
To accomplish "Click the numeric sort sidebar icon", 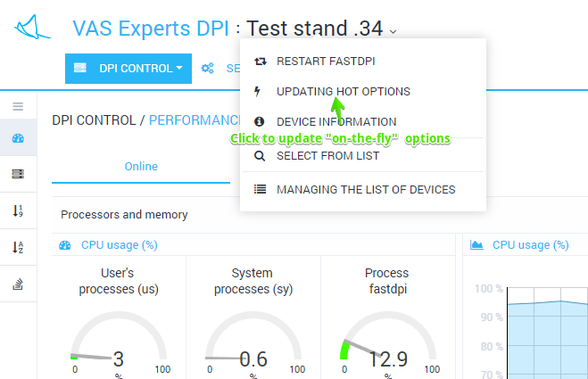I will [x=18, y=210].
